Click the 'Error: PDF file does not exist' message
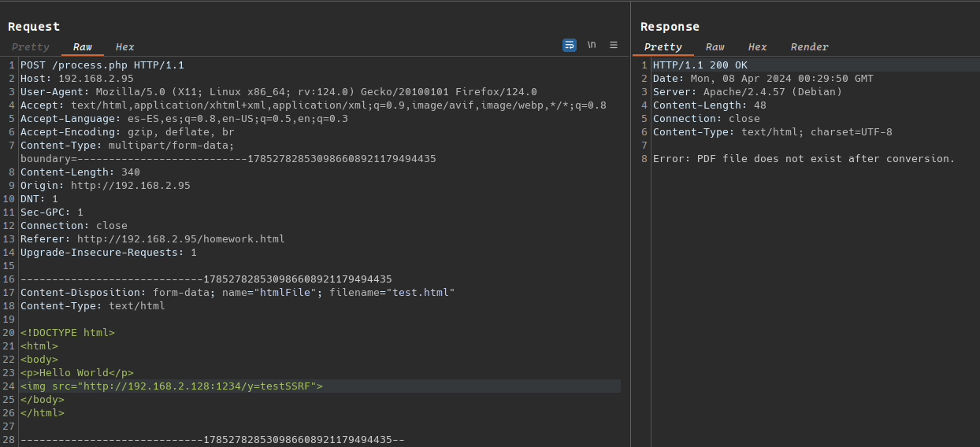The width and height of the screenshot is (980, 447). click(x=804, y=159)
